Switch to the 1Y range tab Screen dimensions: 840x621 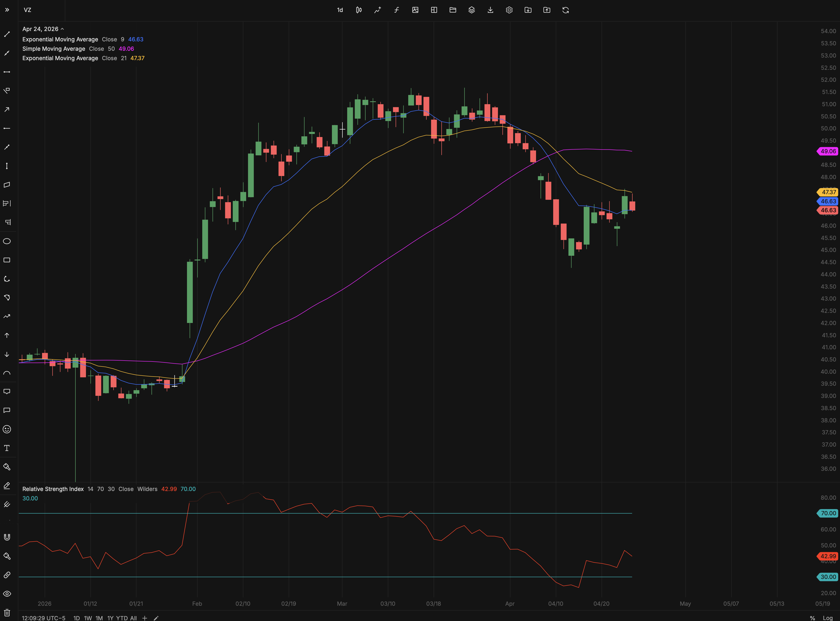[x=110, y=618]
